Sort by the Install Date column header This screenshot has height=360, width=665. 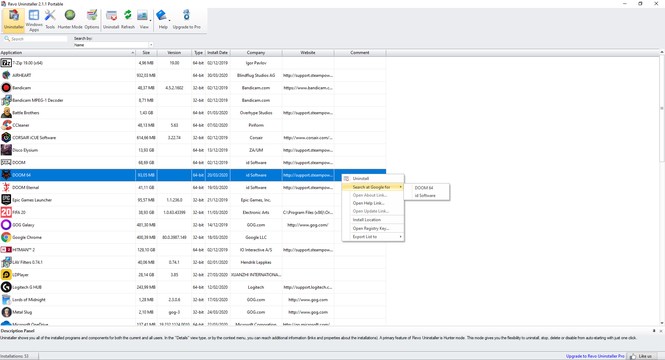218,53
